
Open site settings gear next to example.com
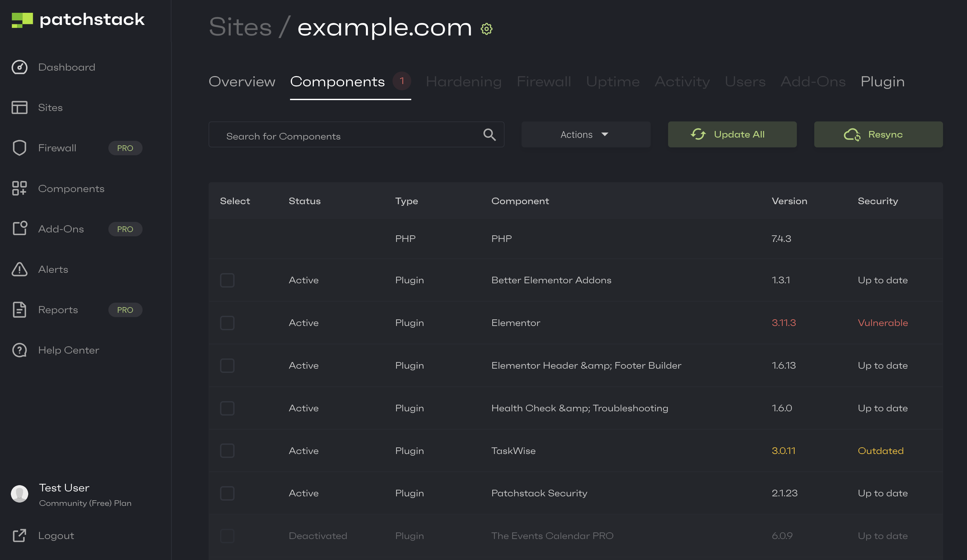pyautogui.click(x=486, y=29)
